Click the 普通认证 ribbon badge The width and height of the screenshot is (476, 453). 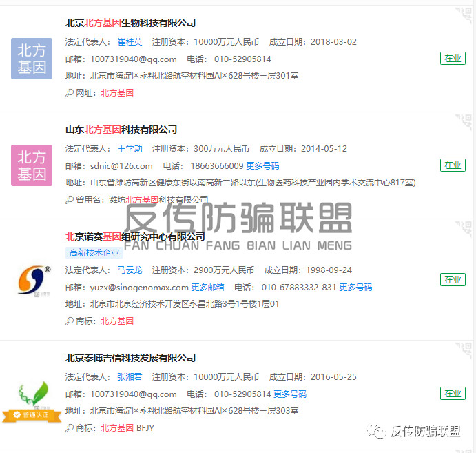click(32, 414)
